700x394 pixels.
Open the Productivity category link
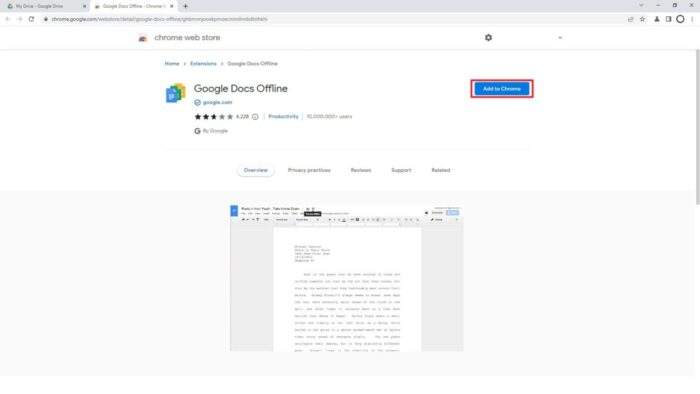pos(283,116)
